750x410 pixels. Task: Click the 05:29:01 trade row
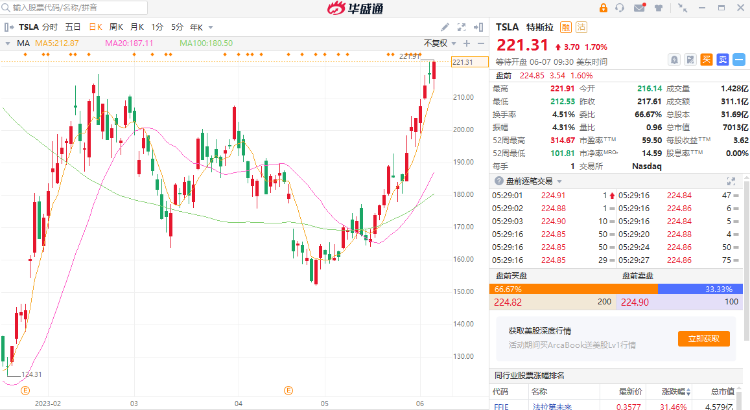point(553,195)
